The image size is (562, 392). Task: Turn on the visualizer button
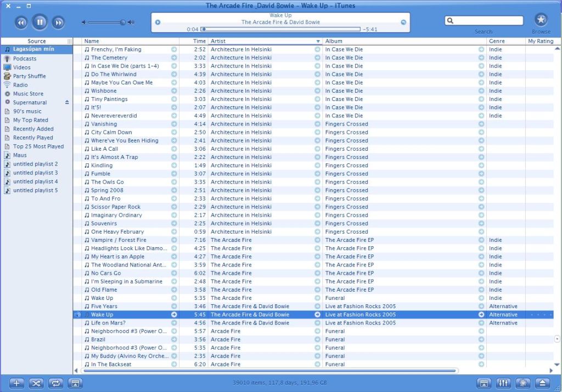(523, 383)
